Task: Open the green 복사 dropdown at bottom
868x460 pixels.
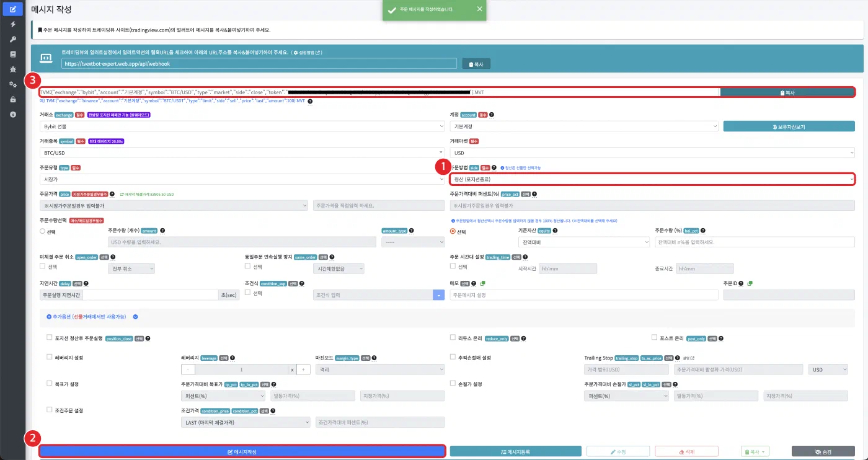Action: pos(755,451)
